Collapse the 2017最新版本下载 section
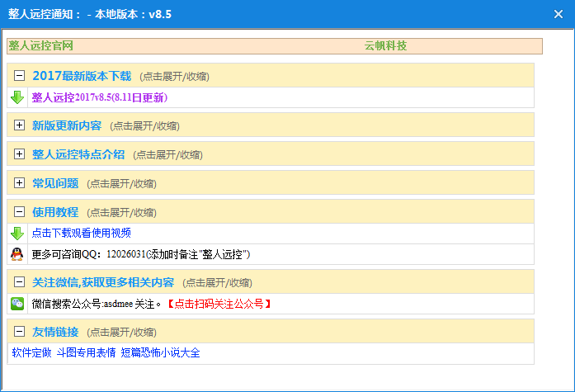This screenshot has height=392, width=575. click(x=20, y=76)
